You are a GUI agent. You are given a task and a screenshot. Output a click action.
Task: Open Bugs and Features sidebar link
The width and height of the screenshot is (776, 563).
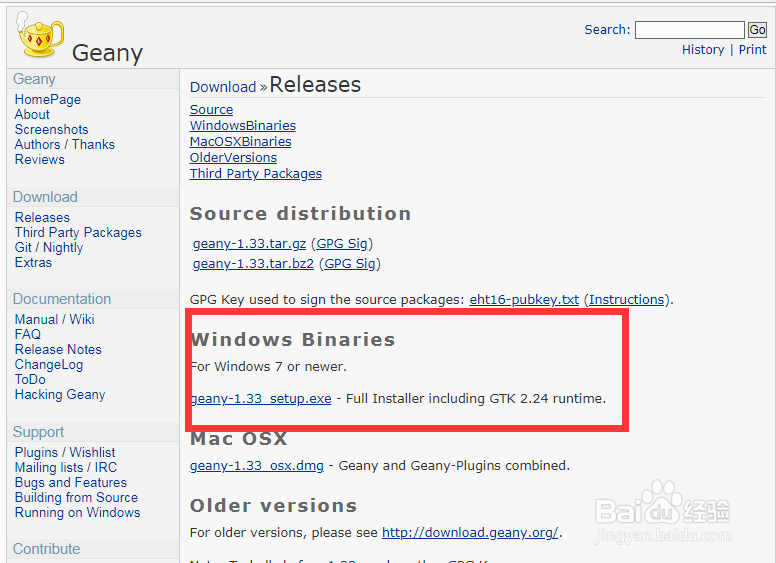click(x=71, y=482)
